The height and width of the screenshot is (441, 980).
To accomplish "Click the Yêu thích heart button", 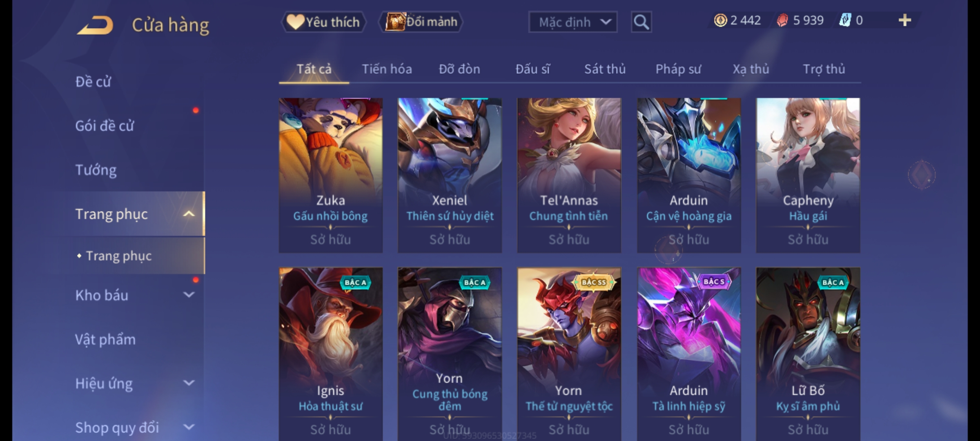I will point(323,22).
